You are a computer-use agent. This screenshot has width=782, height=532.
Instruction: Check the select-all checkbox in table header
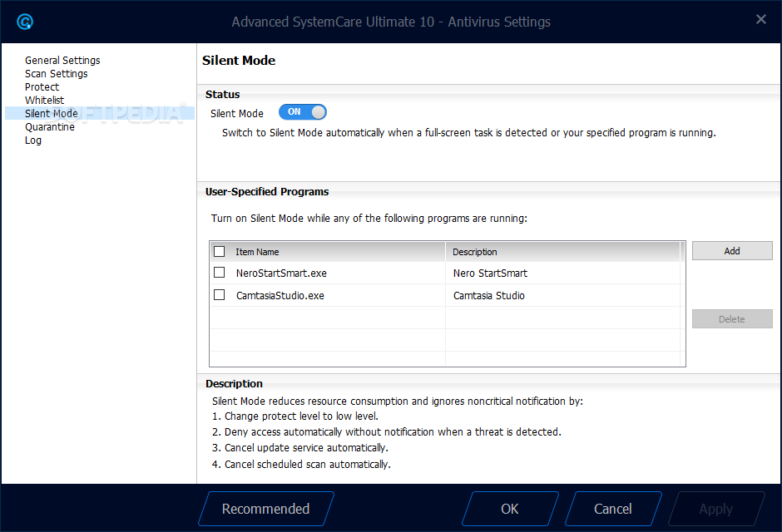tap(220, 251)
